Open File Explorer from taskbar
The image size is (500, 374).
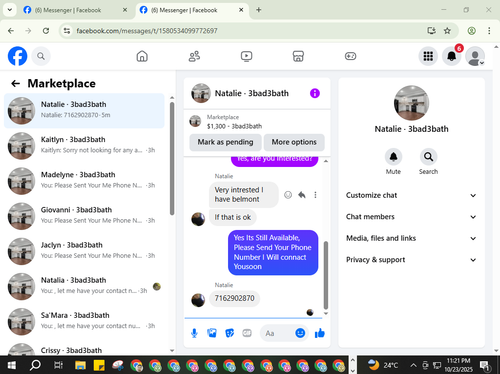coord(80,365)
